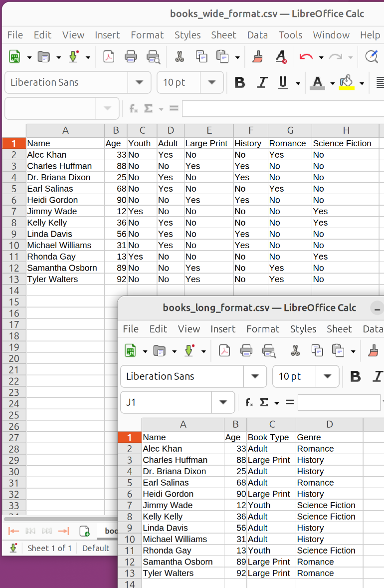Export as PDF in books_long_format window
Image resolution: width=384 pixels, height=588 pixels.
(224, 351)
